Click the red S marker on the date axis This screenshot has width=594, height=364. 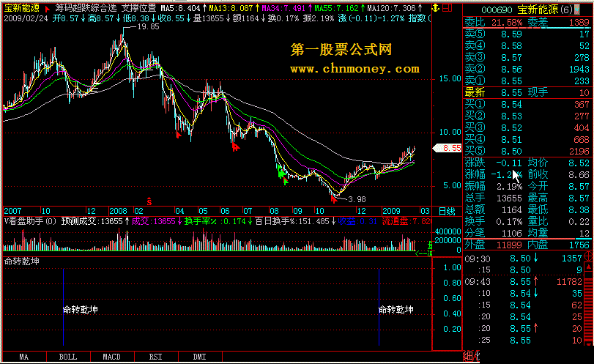click(149, 201)
